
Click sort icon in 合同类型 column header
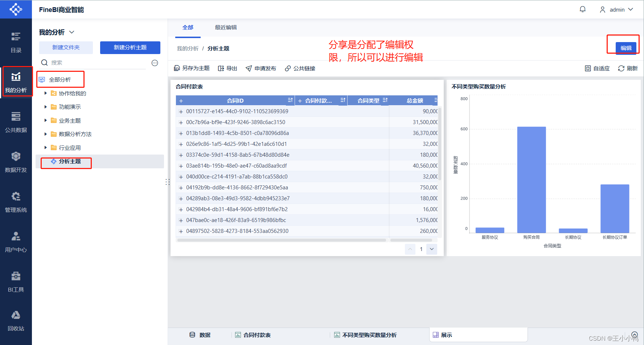click(385, 100)
